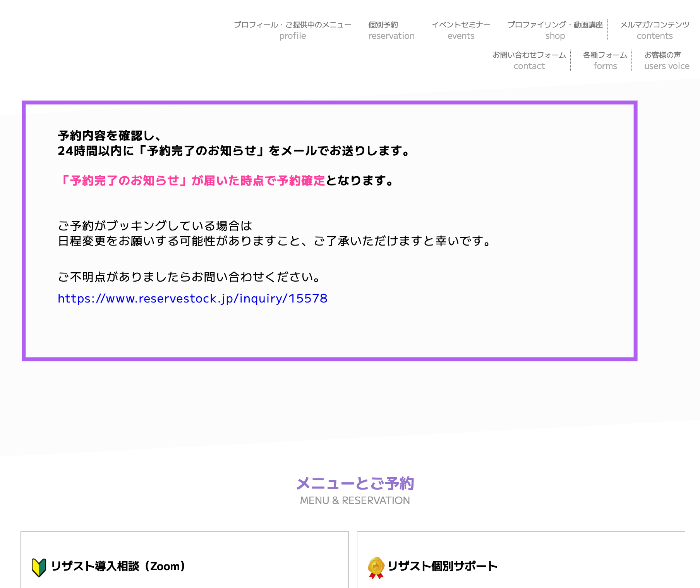Open the プロフィール・ご提供中のメニュー profile page
This screenshot has width=700, height=588.
pos(292,30)
